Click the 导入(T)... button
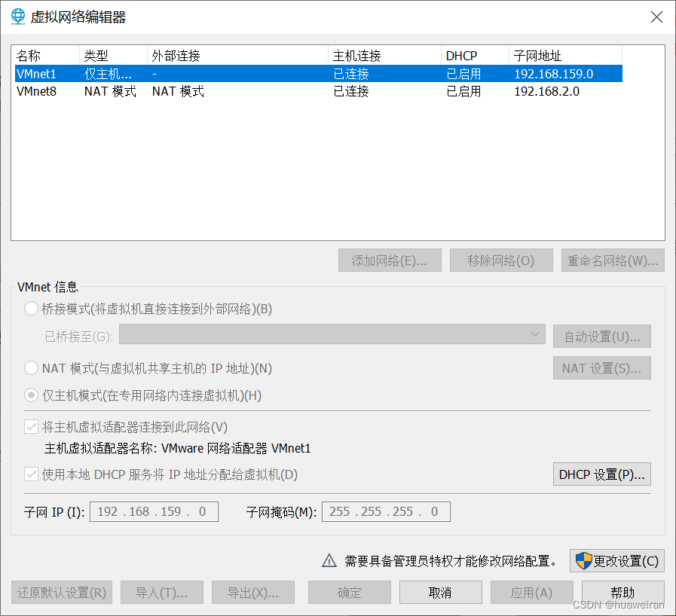Viewport: 676px width, 616px height. [x=162, y=593]
